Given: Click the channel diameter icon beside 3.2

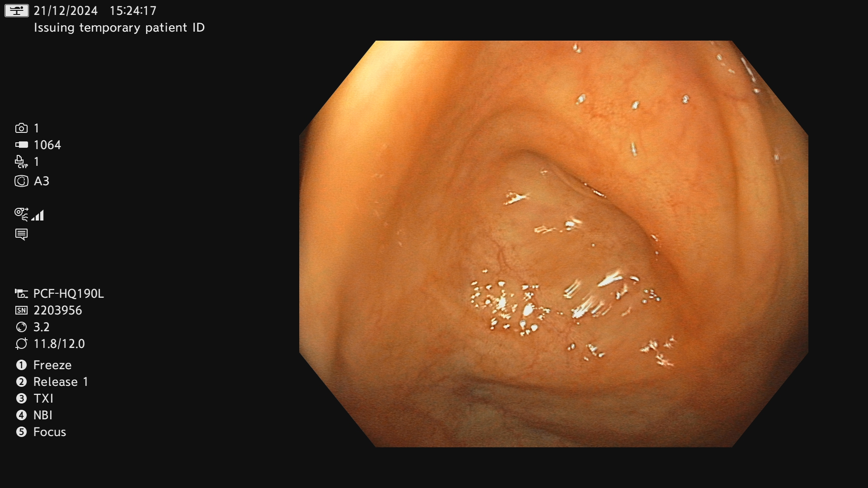Looking at the screenshot, I should point(21,327).
